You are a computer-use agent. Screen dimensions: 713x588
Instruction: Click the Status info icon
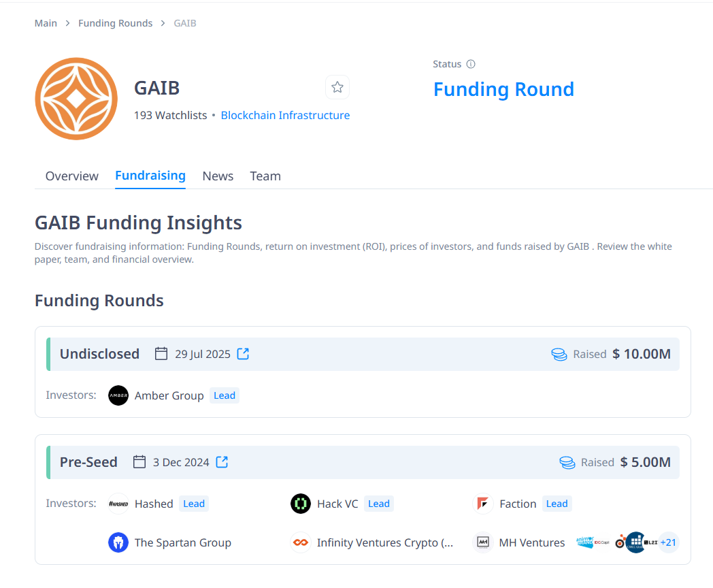(x=471, y=64)
